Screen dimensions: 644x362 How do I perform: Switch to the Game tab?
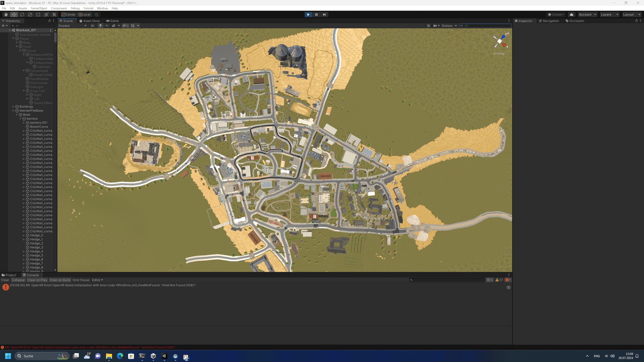[x=112, y=21]
